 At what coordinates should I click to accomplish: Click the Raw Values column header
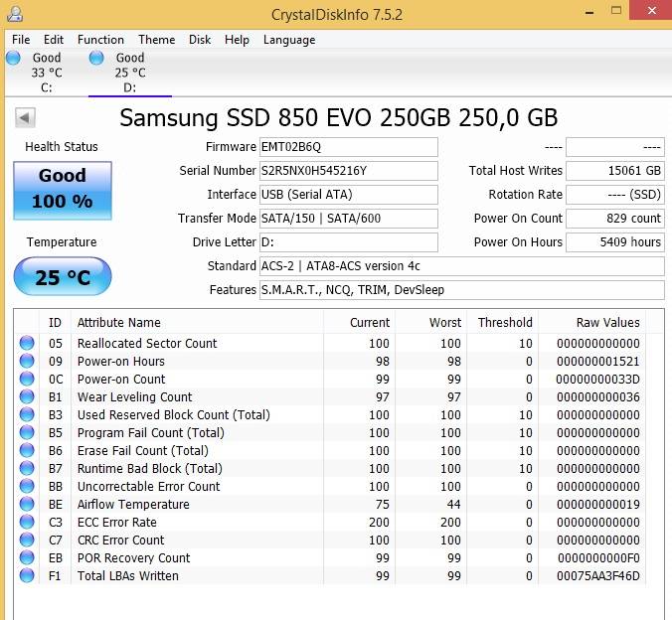click(607, 323)
